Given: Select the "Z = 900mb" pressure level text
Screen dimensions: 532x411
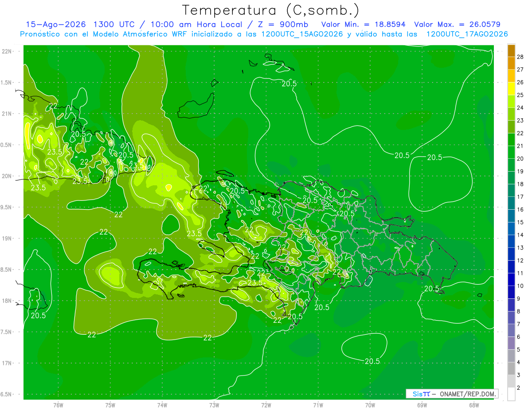Looking at the screenshot, I should tap(283, 24).
